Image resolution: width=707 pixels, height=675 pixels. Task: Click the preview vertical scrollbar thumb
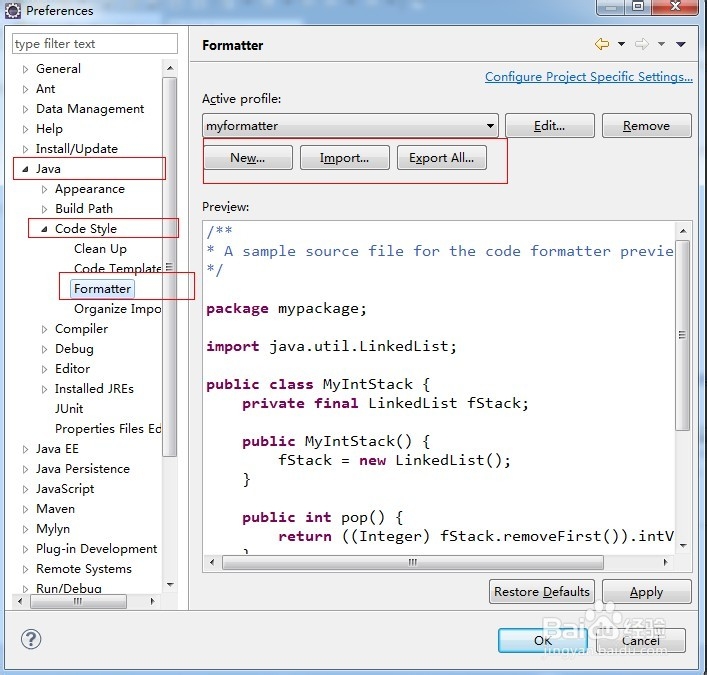click(683, 335)
